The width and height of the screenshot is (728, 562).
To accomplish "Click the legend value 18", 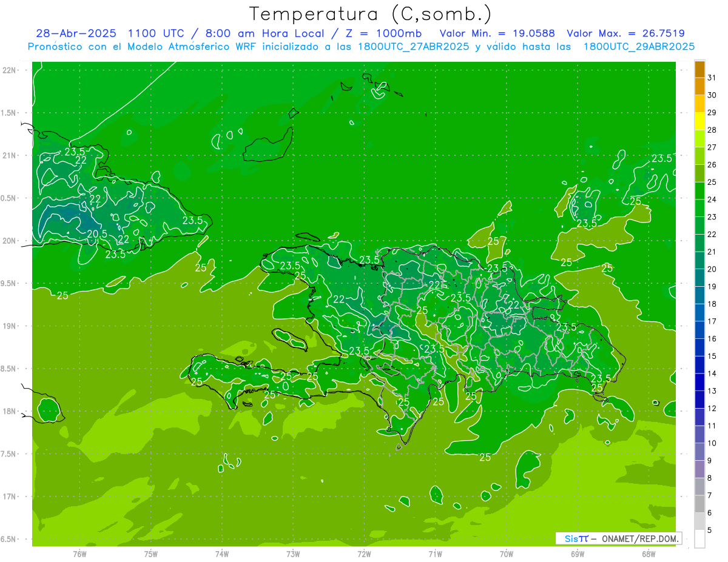I will pyautogui.click(x=712, y=304).
